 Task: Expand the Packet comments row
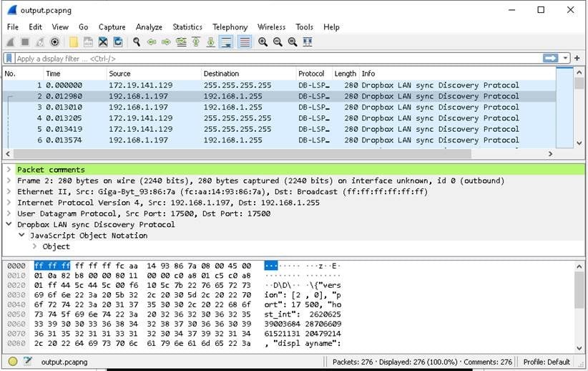pos(9,170)
